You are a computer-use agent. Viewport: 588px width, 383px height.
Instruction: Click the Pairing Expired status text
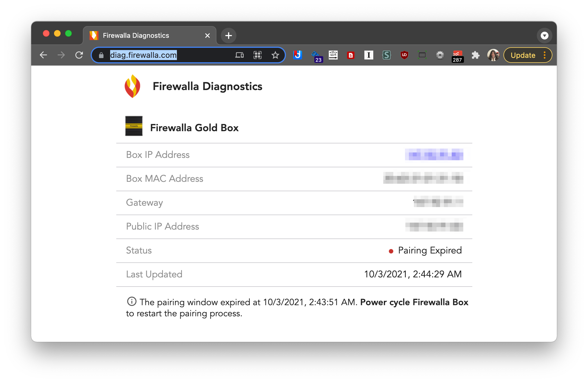430,250
